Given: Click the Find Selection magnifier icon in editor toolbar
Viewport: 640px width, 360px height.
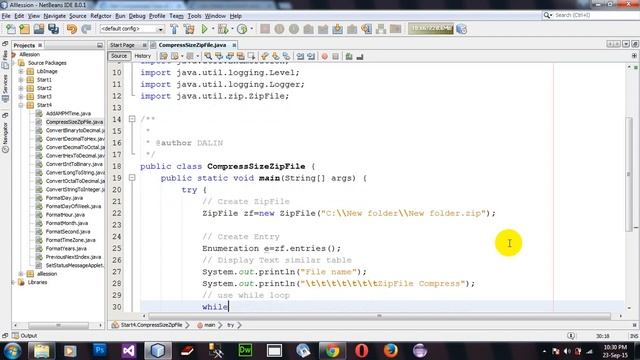Looking at the screenshot, I should click(208, 56).
